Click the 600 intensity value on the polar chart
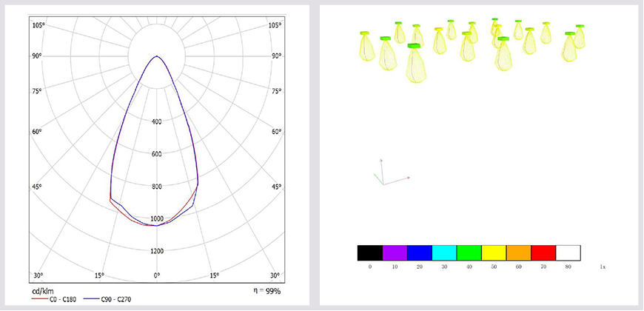 (156, 154)
